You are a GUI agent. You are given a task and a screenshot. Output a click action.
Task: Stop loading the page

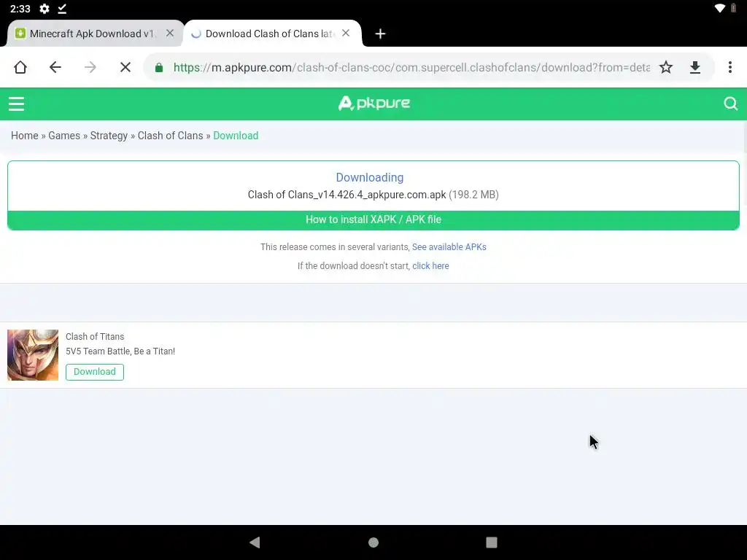[125, 67]
